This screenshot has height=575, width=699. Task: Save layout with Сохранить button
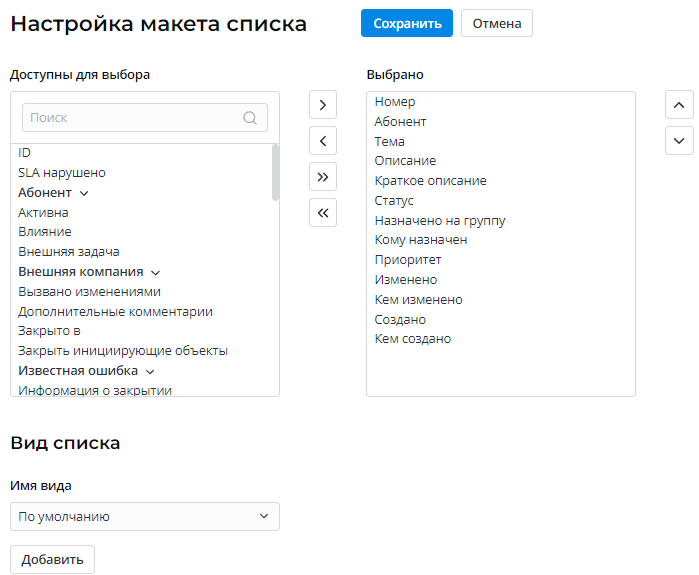[406, 23]
